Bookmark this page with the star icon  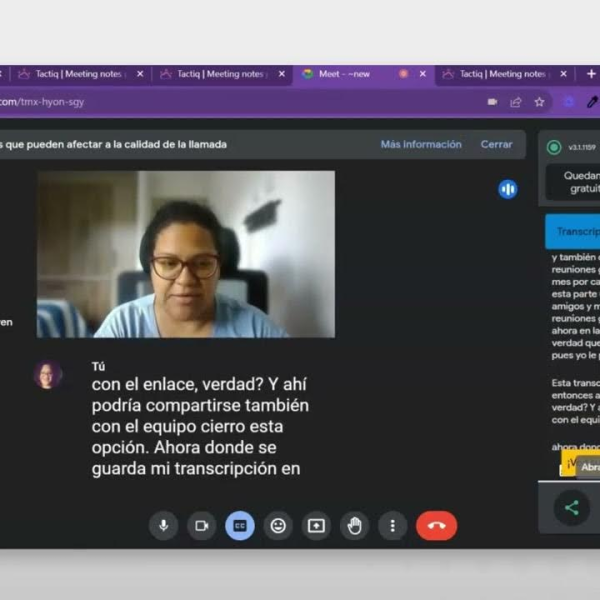[x=540, y=102]
